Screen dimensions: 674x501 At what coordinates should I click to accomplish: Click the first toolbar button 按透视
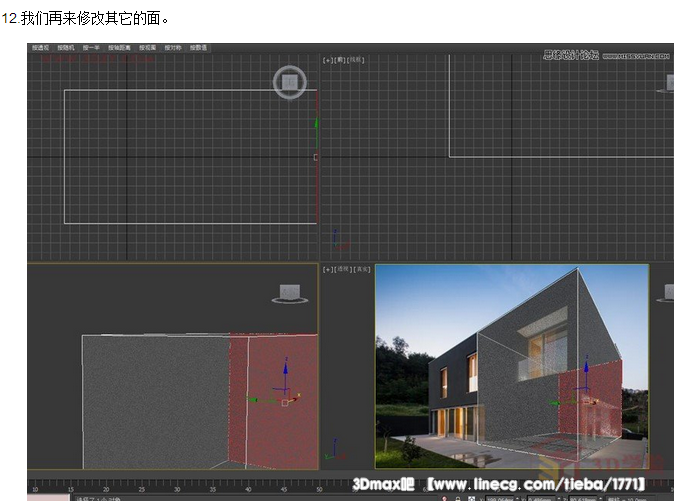point(40,47)
